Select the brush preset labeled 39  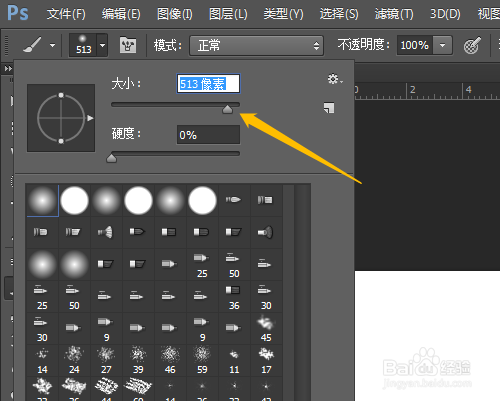coord(138,361)
